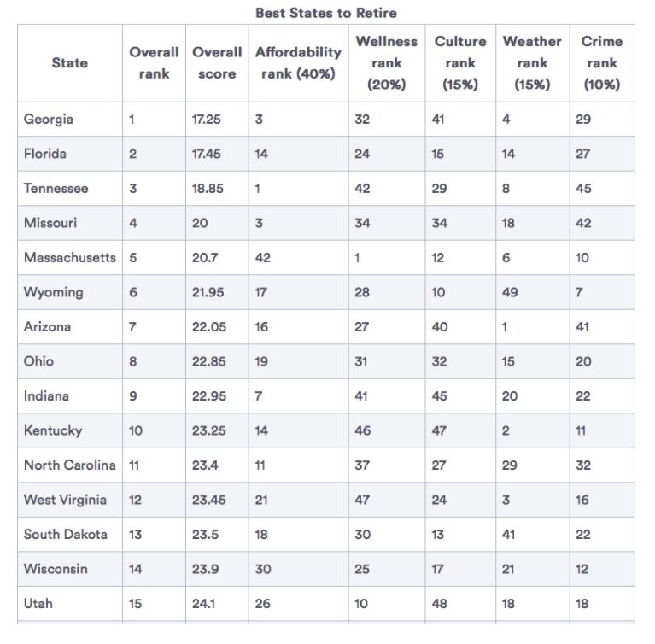Click the State column header

coord(70,63)
